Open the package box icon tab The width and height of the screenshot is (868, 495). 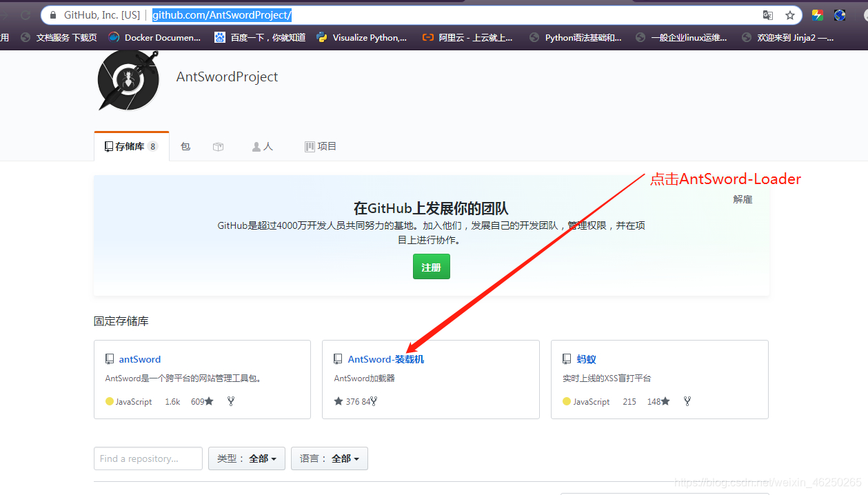[219, 146]
